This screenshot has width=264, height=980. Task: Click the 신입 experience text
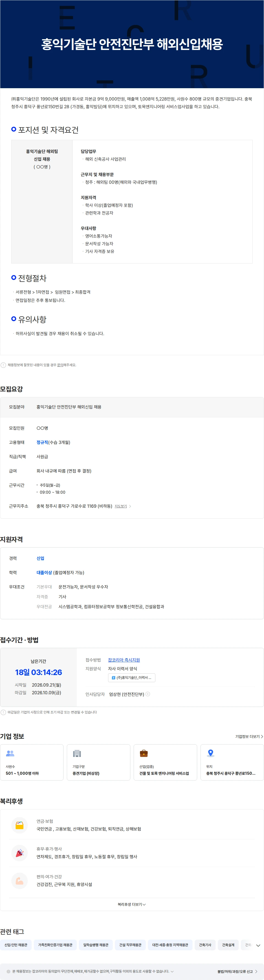(x=40, y=559)
